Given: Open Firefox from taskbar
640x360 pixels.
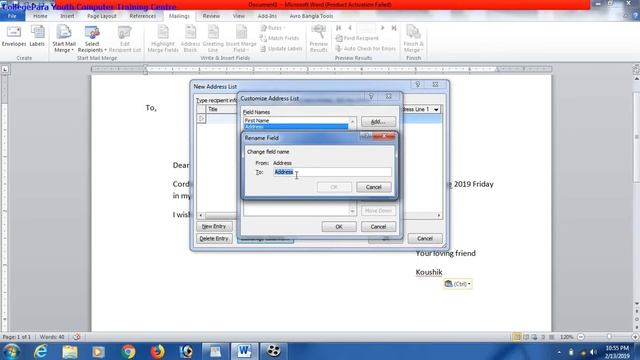Looking at the screenshot, I should (x=157, y=351).
